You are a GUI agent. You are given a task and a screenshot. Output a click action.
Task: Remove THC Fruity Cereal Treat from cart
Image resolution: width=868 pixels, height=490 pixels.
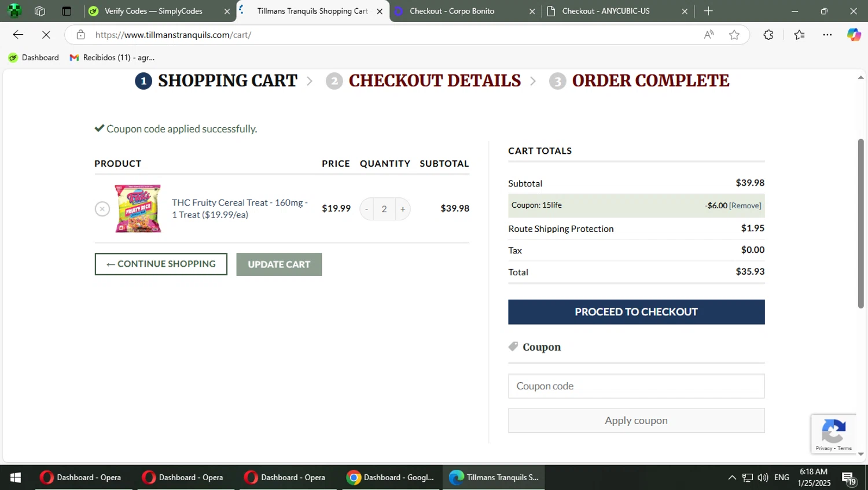pos(102,209)
